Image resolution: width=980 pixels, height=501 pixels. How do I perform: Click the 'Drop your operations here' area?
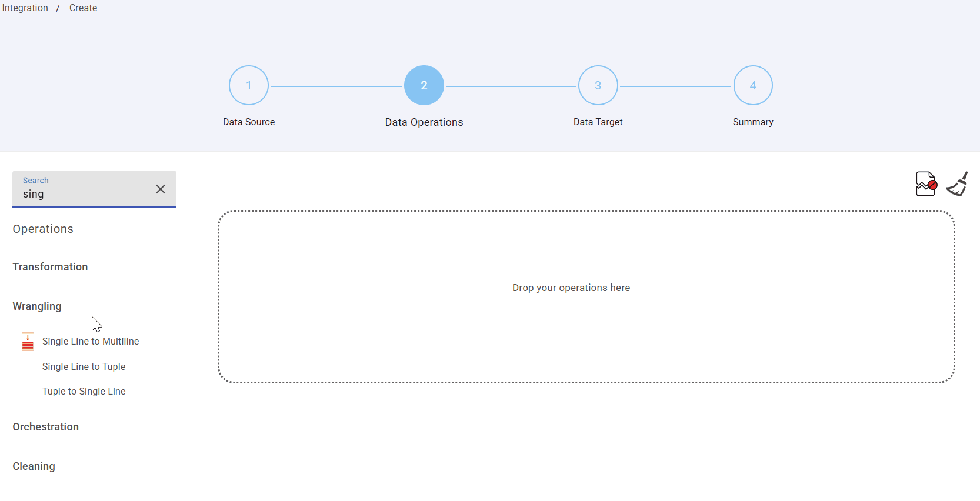(x=586, y=296)
